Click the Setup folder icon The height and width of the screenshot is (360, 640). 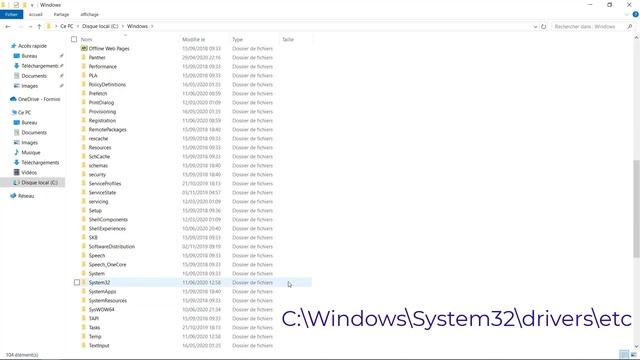[84, 210]
